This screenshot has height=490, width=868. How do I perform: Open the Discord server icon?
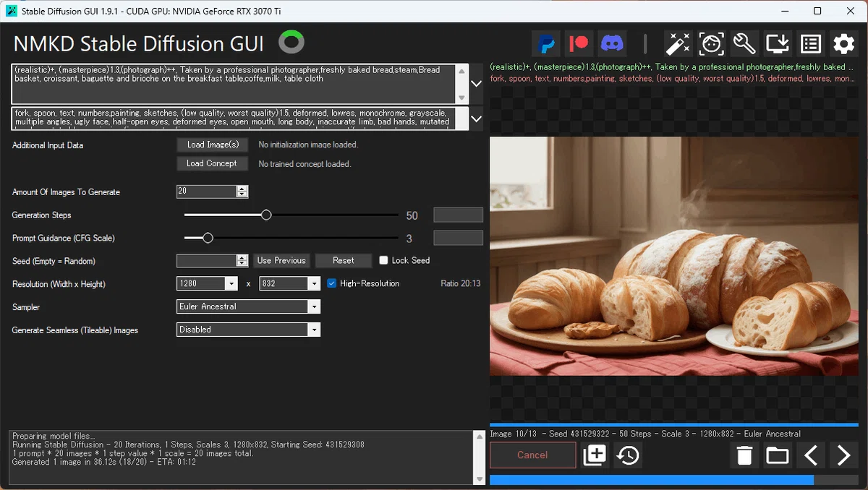[x=613, y=44]
